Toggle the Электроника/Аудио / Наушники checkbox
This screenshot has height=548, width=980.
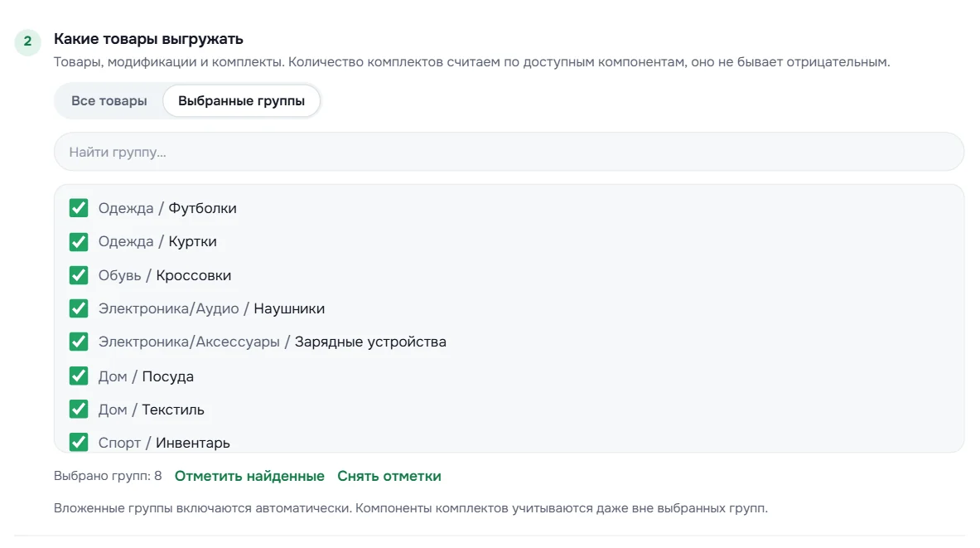(x=79, y=308)
